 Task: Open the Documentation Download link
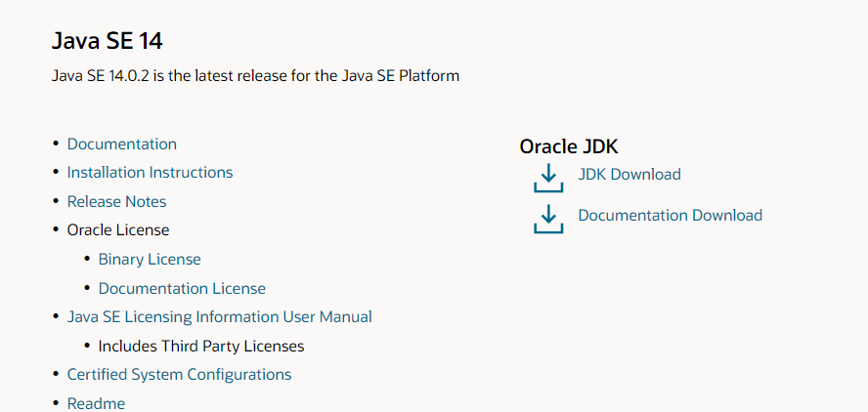[671, 215]
